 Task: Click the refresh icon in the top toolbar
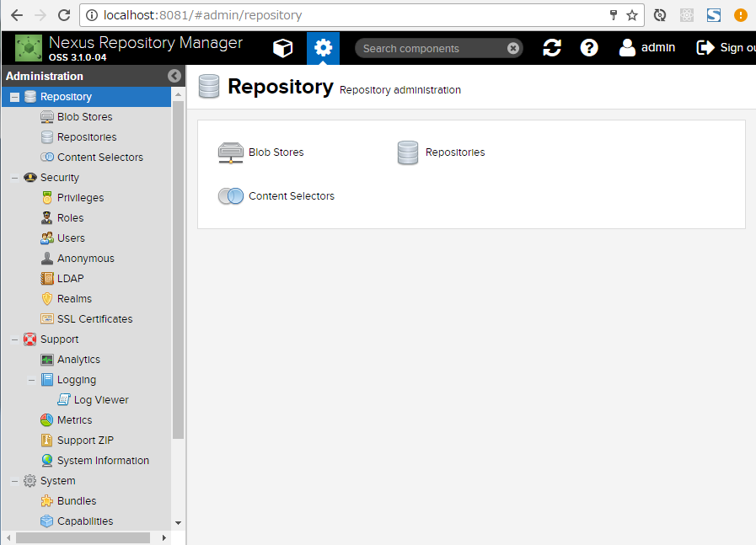coord(552,48)
